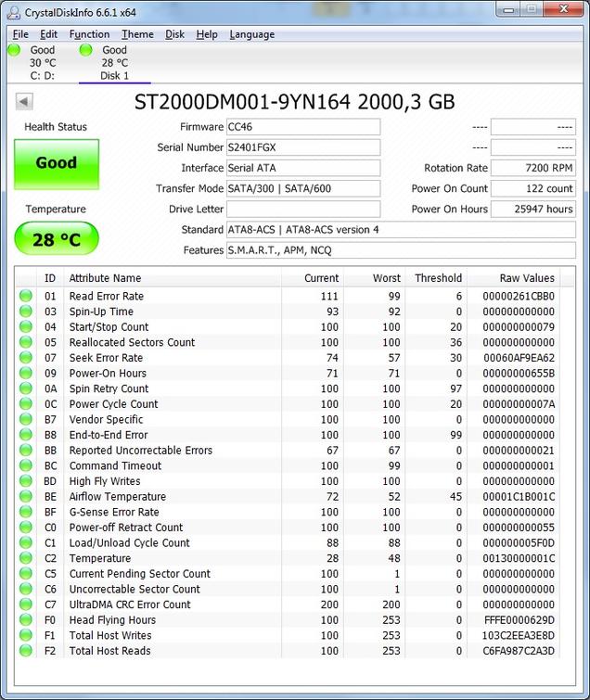This screenshot has height=700, width=590.
Task: Click status orb of Spin-Up Time
Action: [26, 312]
